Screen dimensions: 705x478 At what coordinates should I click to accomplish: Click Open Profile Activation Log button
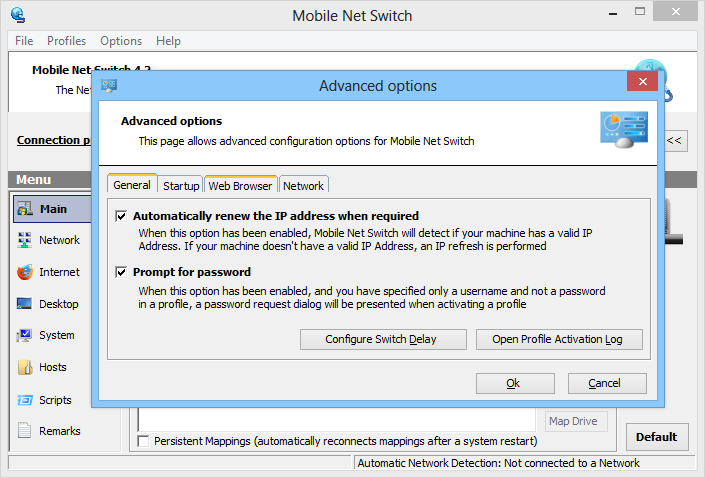(559, 339)
